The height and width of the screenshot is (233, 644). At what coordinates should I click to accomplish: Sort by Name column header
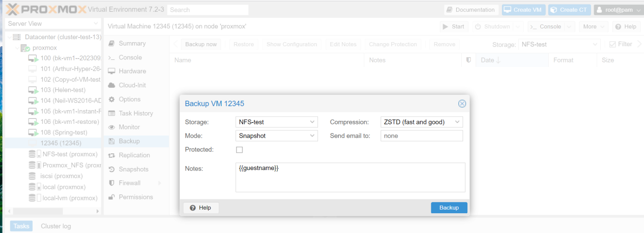tap(267, 60)
